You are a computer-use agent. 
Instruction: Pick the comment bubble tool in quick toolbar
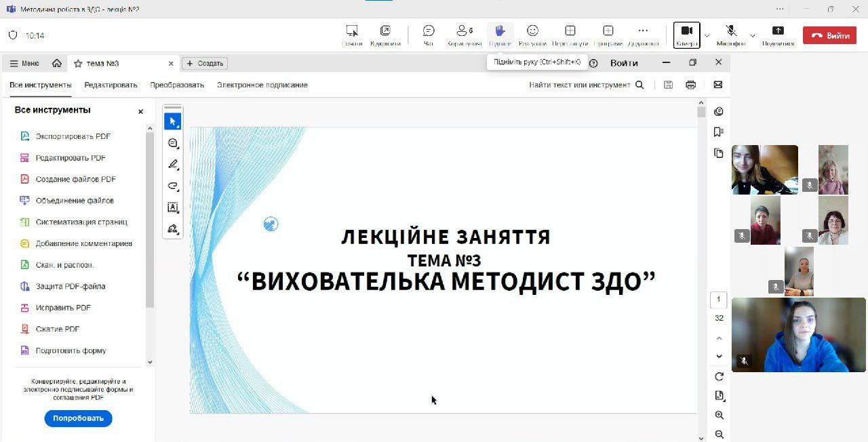173,143
